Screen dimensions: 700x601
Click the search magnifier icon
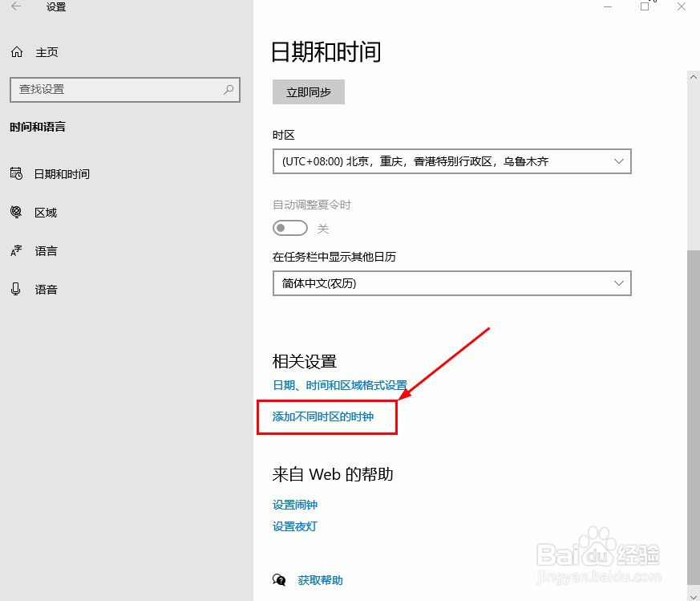[x=229, y=89]
